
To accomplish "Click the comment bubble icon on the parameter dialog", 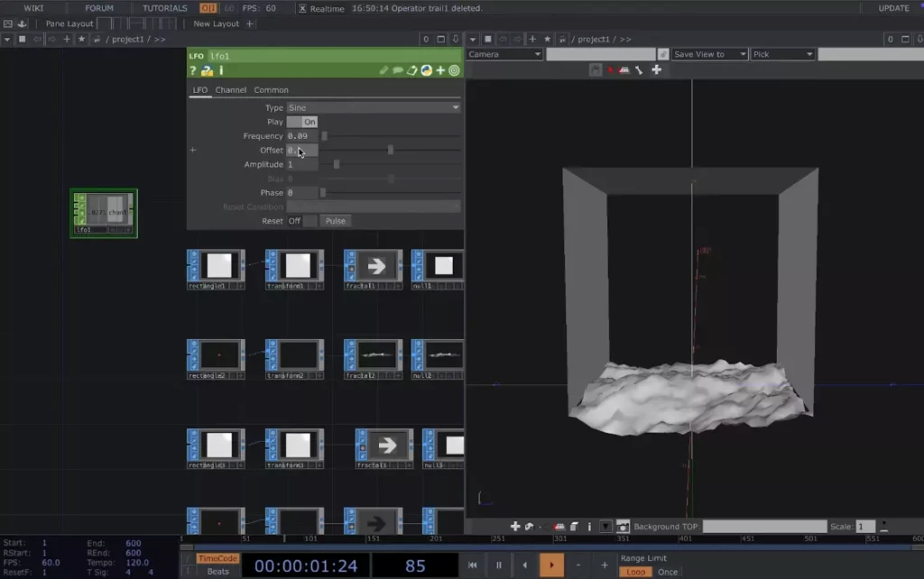I will 396,70.
